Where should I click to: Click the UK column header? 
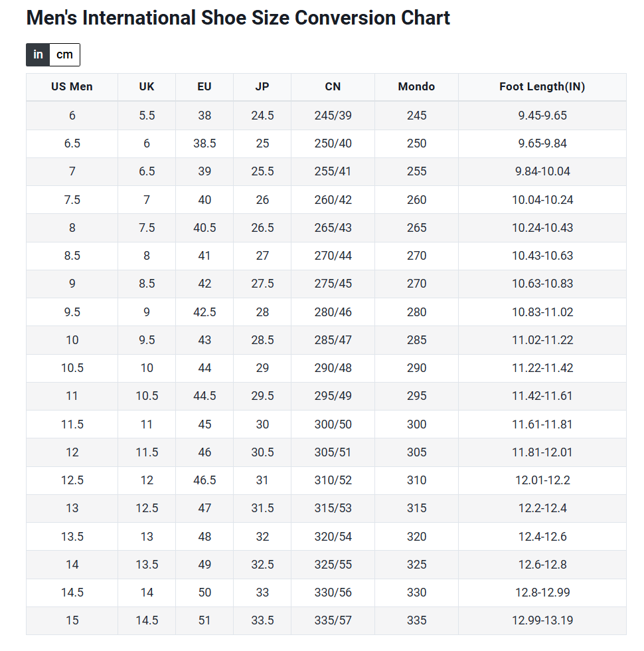coord(147,86)
